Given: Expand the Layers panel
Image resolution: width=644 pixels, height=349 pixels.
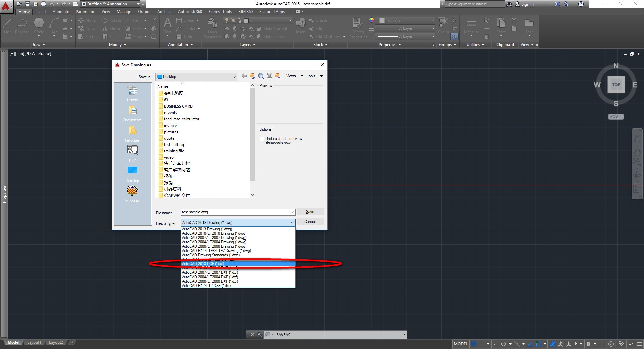Looking at the screenshot, I should (x=248, y=45).
